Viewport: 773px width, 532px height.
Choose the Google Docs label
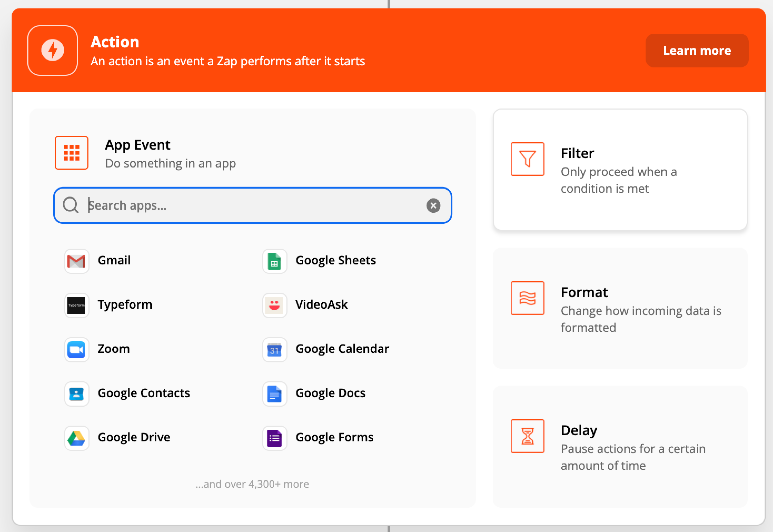pyautogui.click(x=330, y=393)
